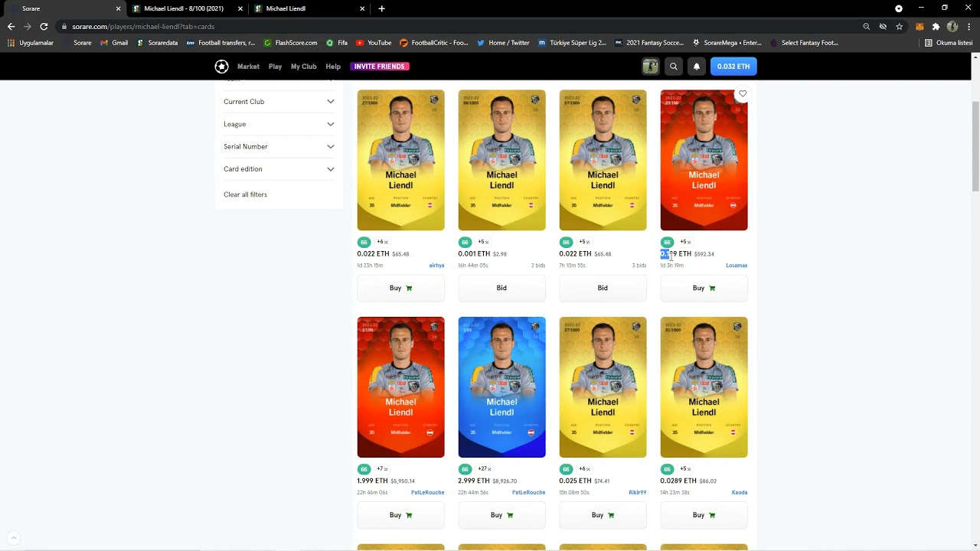Go back with the browser back arrow
This screenshot has width=980, height=551.
pyautogui.click(x=11, y=26)
